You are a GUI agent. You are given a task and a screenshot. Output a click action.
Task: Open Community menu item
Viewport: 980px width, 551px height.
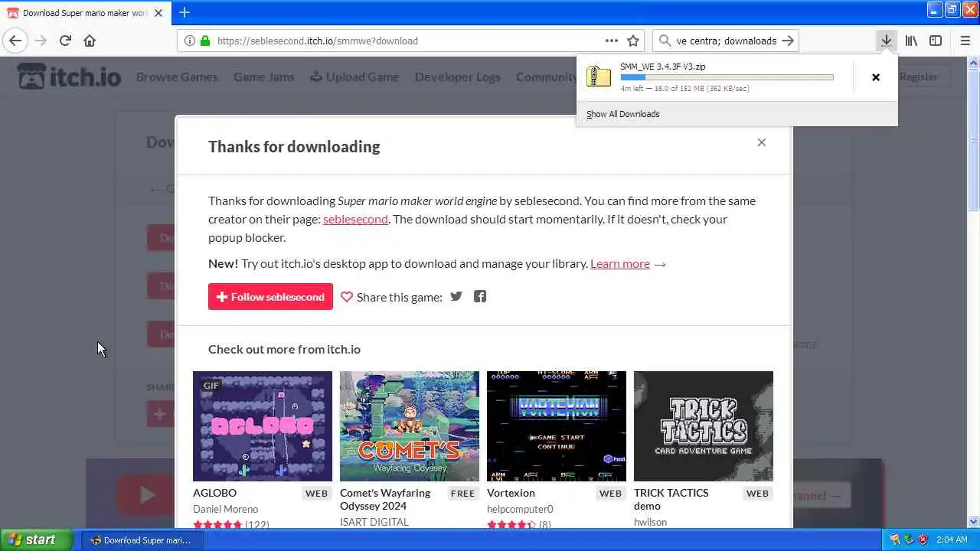pos(546,77)
